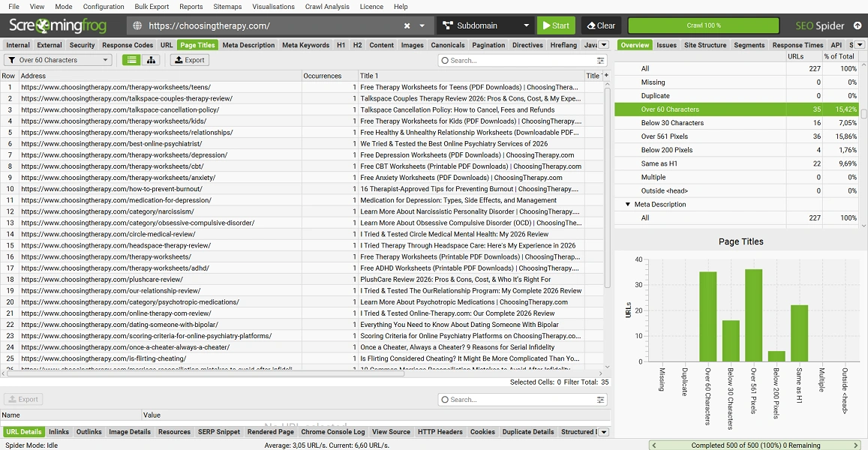Screen dimensions: 868x450
Task: Click the left arrow in the status bar
Action: [x=653, y=445]
